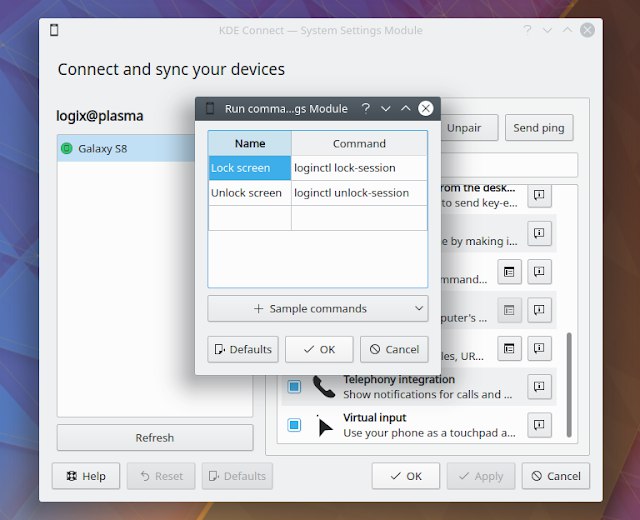Click phone icon in KDE Connect window title
This screenshot has height=520, width=640.
[x=54, y=30]
